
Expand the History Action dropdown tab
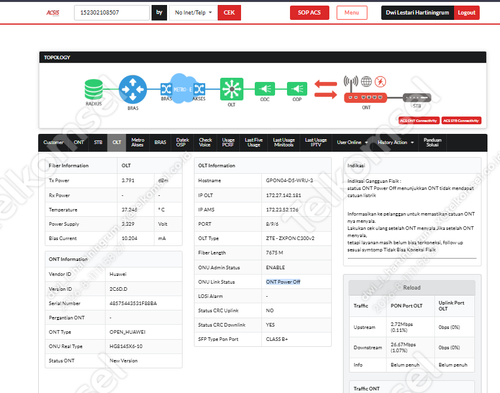(395, 142)
